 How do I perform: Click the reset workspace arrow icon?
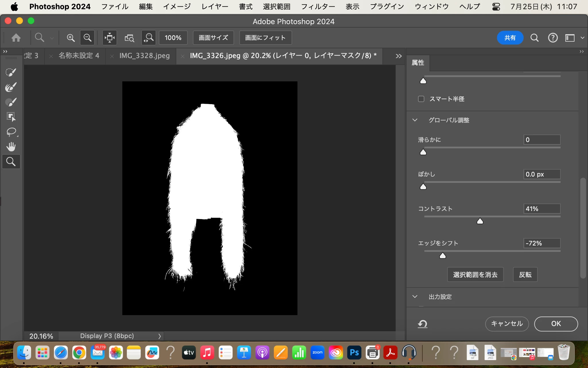[x=422, y=324]
